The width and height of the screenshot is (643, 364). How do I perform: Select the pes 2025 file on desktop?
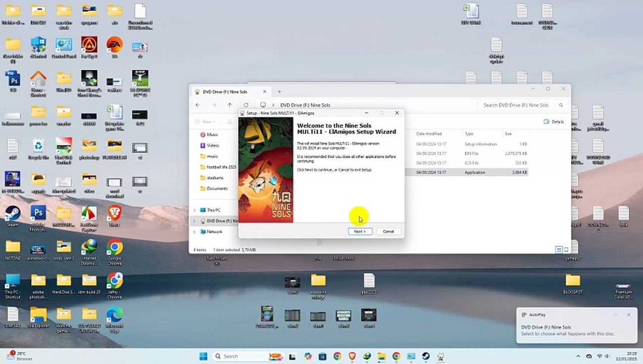pos(369,284)
